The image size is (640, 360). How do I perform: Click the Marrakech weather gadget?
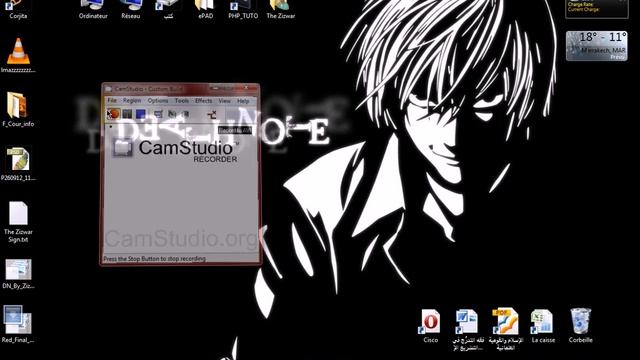(596, 46)
